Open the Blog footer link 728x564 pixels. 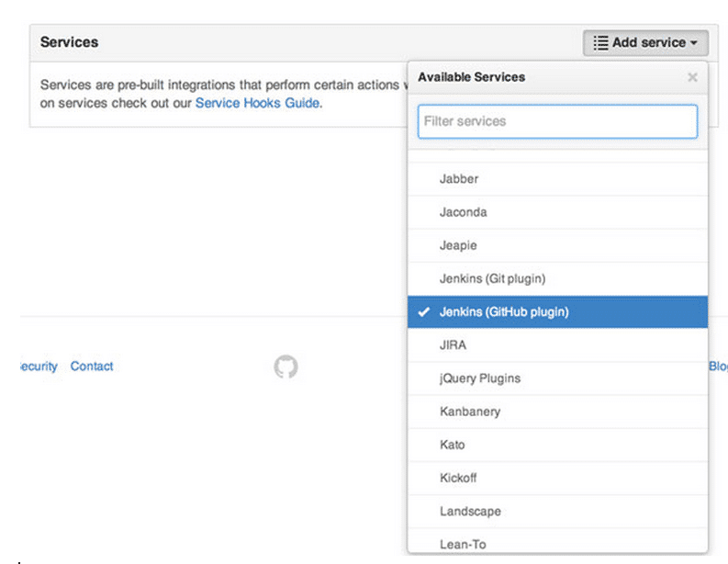[718, 367]
